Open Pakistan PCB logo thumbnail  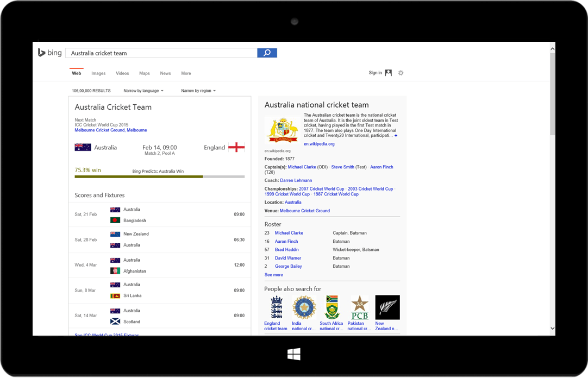360,307
